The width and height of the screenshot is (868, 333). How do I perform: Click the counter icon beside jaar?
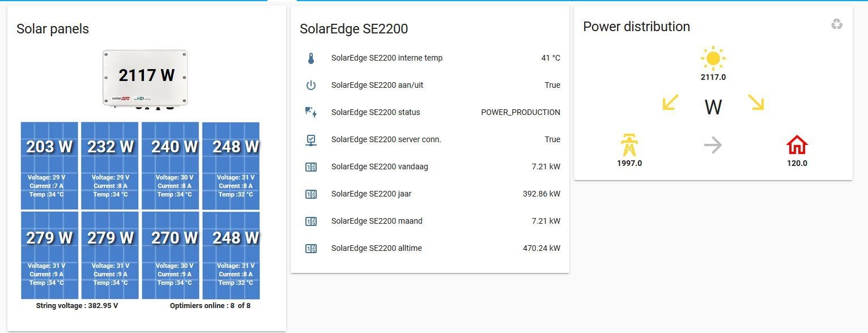311,194
